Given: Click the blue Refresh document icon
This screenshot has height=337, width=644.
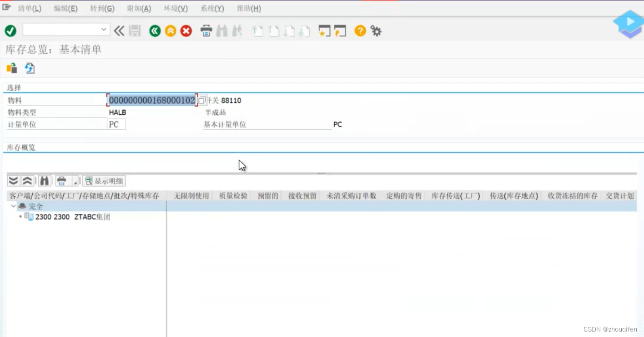Looking at the screenshot, I should [30, 68].
